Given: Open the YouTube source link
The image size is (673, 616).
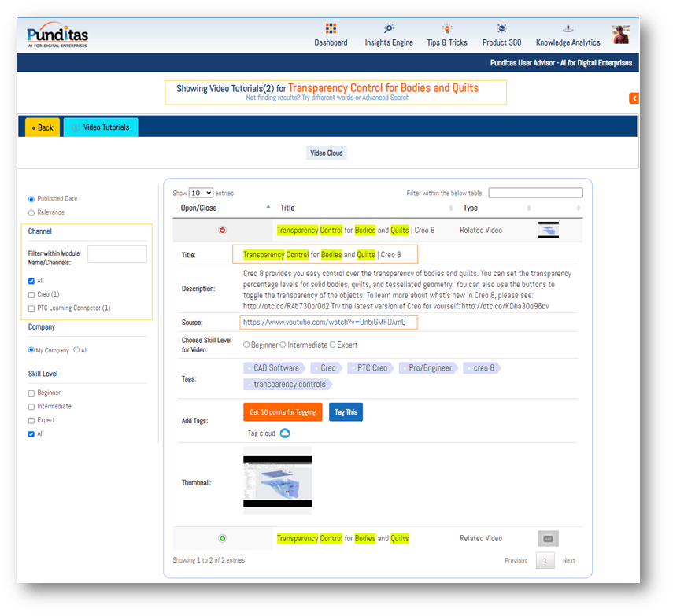Looking at the screenshot, I should pos(328,323).
